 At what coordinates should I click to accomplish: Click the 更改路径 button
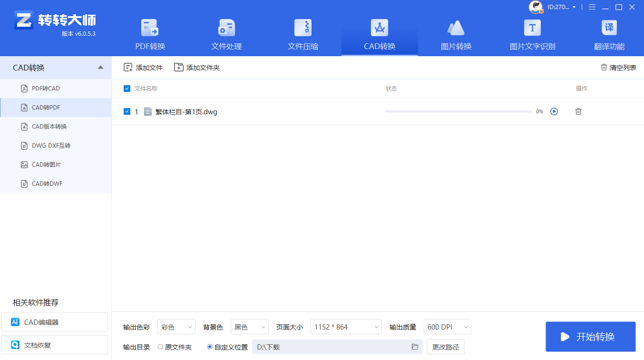[445, 347]
